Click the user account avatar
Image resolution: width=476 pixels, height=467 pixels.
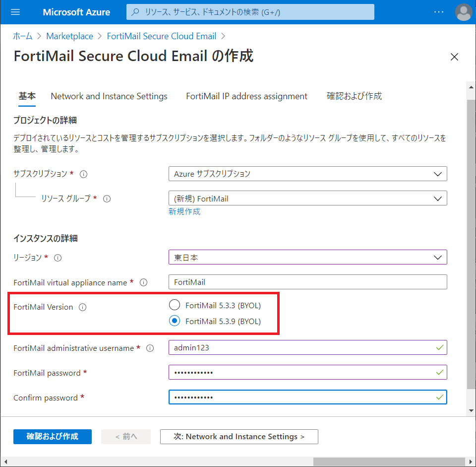tap(464, 12)
